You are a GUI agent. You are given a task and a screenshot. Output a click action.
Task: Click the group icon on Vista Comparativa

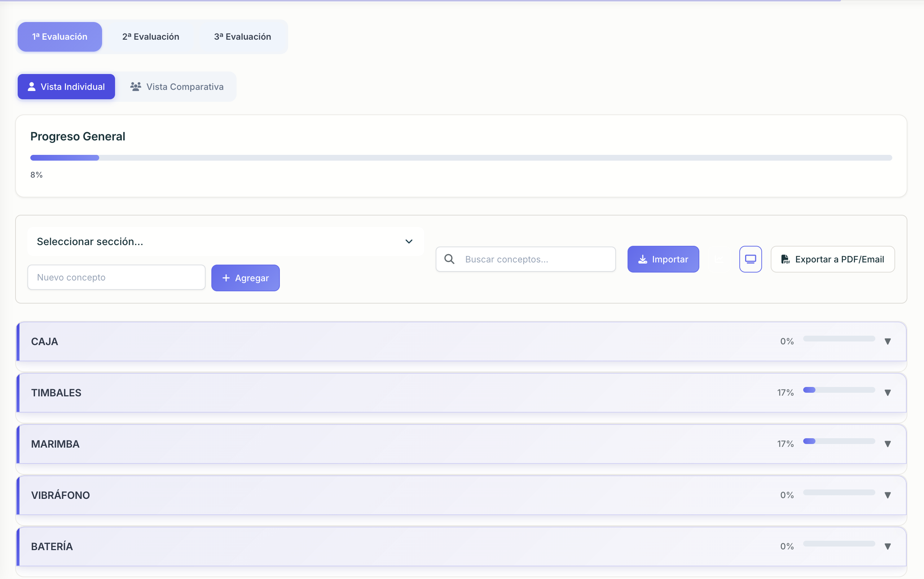pos(135,87)
